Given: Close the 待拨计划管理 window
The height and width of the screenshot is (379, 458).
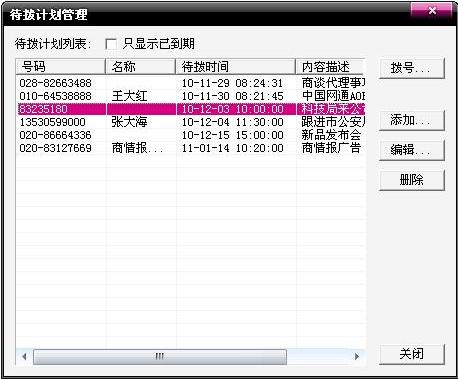Looking at the screenshot, I should 432,10.
